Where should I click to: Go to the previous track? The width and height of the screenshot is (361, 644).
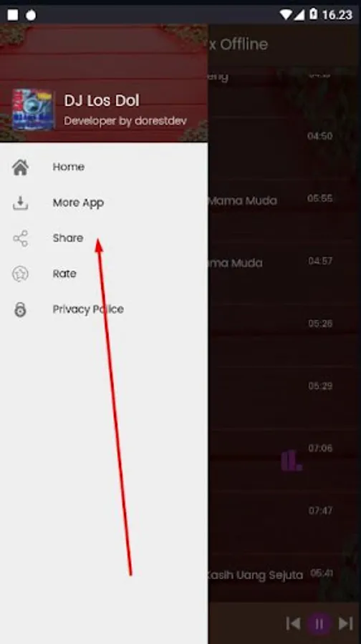click(293, 624)
